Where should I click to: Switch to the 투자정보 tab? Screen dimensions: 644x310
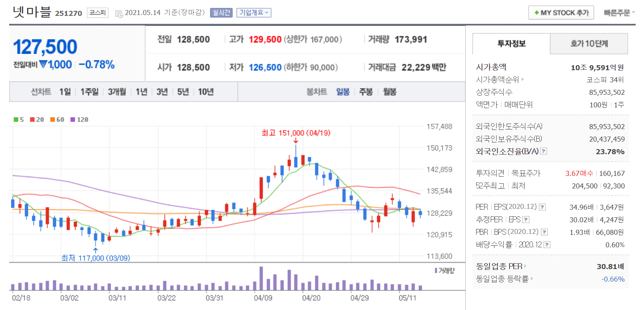point(511,44)
